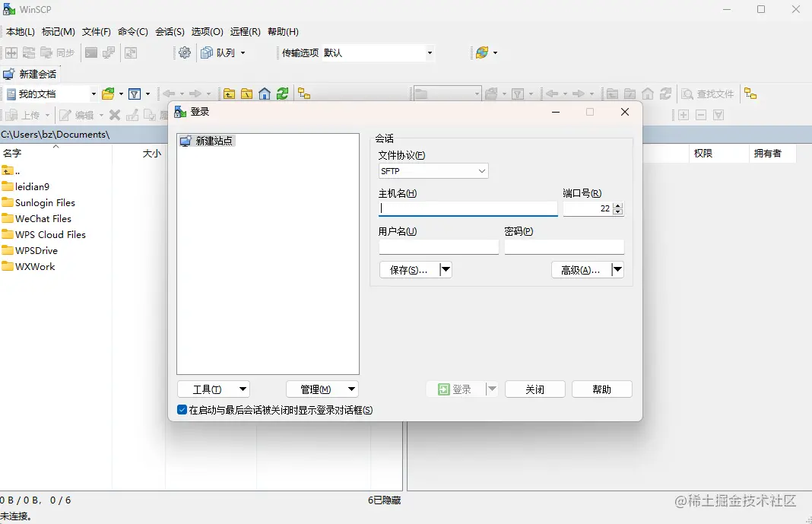Open the preferences gear icon
Screen dimensions: 812x524
coord(183,52)
